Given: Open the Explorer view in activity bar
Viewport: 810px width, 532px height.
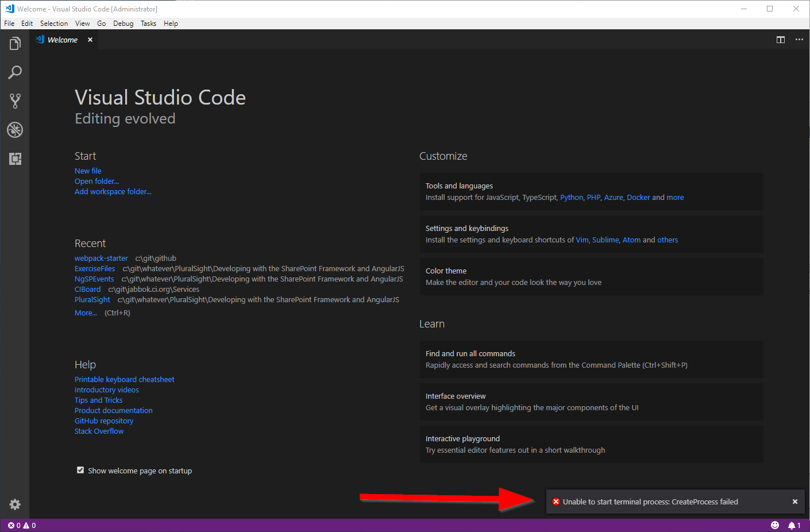Looking at the screenshot, I should (x=15, y=44).
